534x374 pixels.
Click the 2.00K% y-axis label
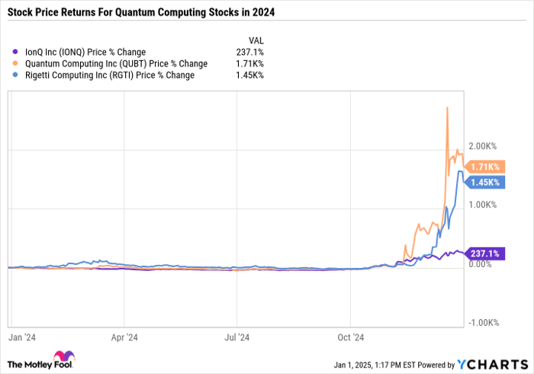(483, 146)
